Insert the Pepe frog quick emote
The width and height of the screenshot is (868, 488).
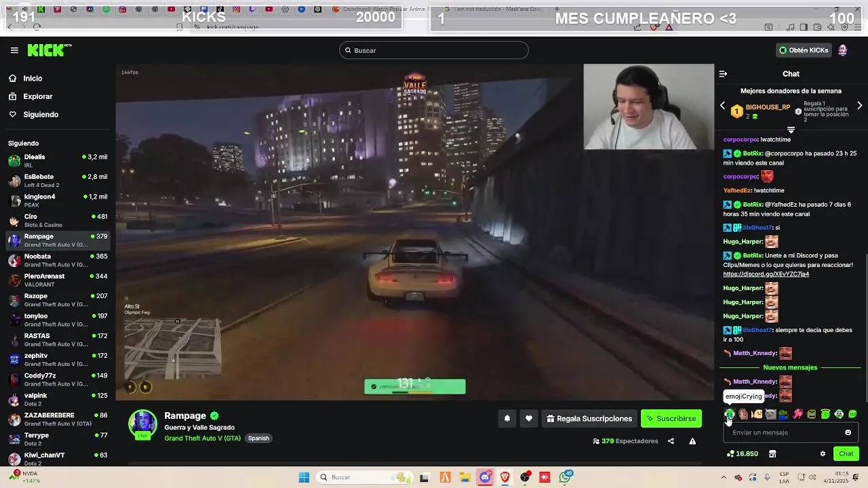[x=784, y=414]
